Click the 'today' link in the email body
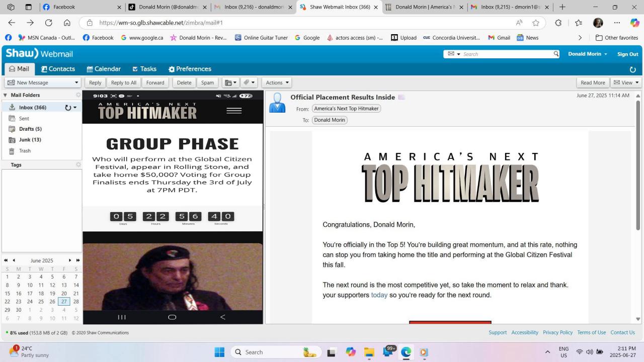The width and height of the screenshot is (644, 362). [x=379, y=295]
